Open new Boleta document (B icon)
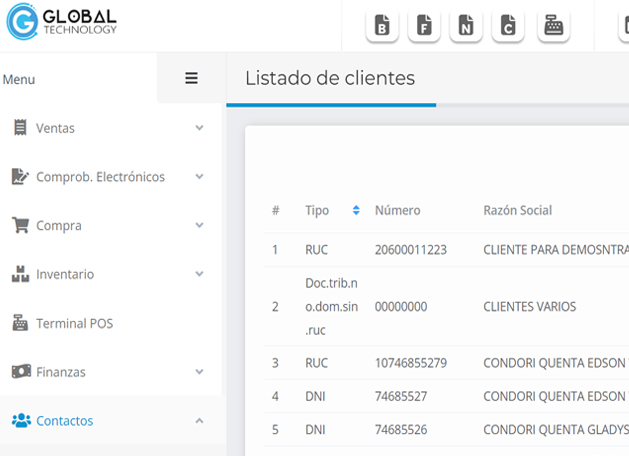The image size is (629, 456). point(382,26)
